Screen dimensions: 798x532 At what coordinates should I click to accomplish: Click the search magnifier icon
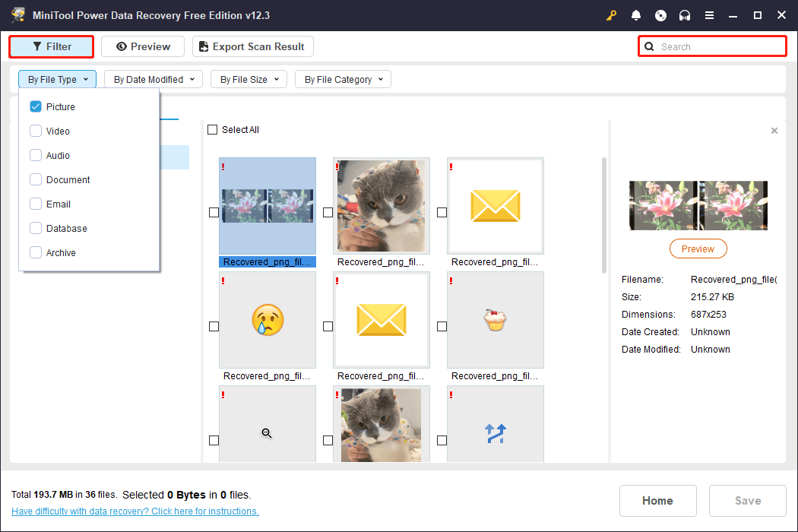649,46
